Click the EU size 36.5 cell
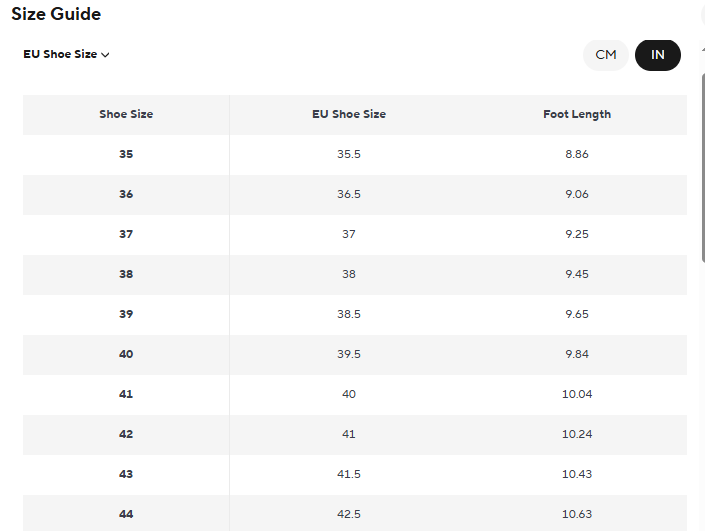 349,194
